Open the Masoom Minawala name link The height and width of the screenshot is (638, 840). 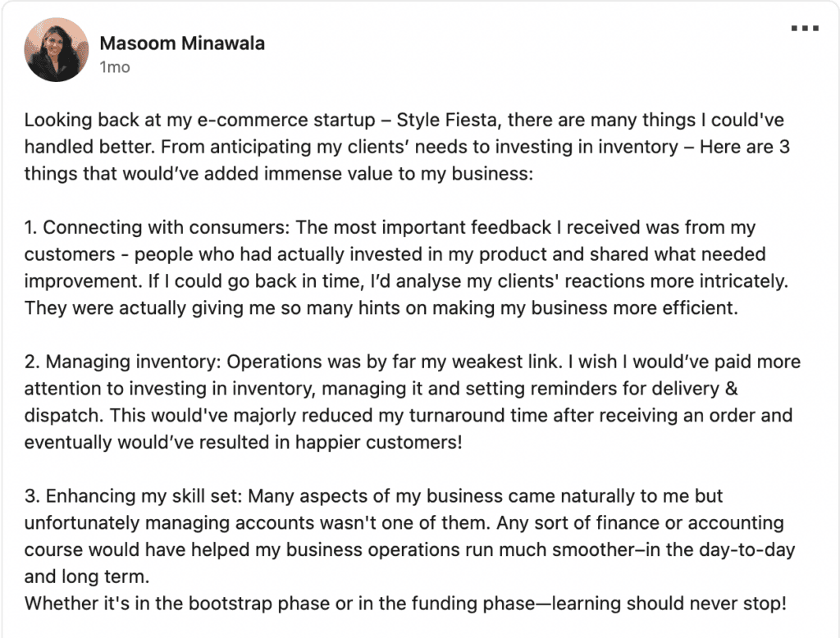182,43
